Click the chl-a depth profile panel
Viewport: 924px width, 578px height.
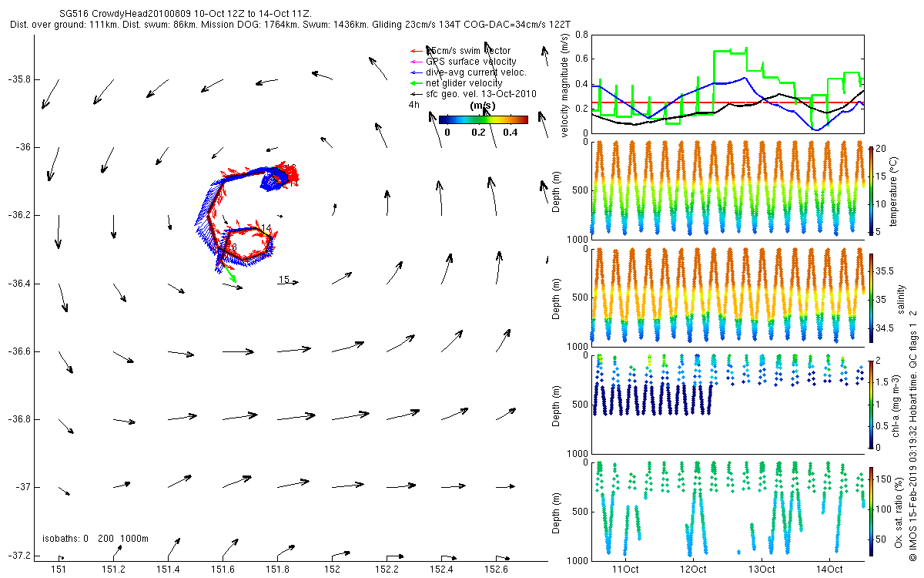[728, 404]
